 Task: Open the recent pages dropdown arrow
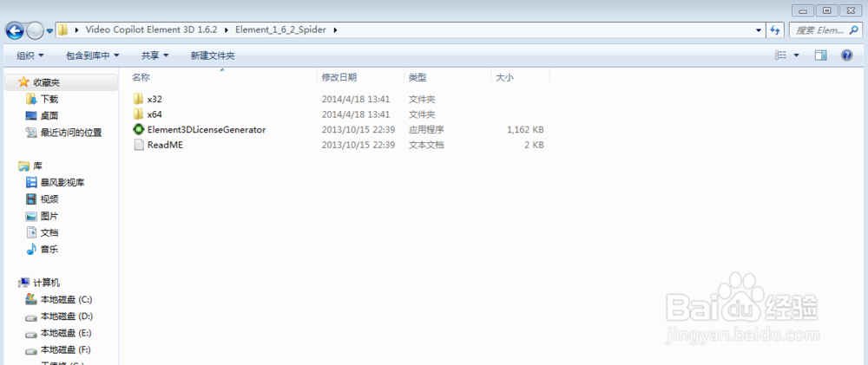[49, 31]
